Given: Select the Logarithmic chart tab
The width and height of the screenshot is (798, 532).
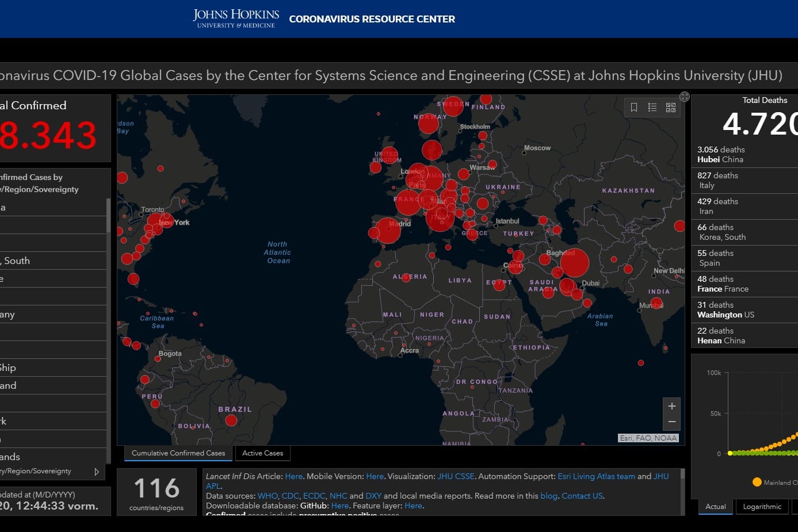Looking at the screenshot, I should [x=762, y=507].
